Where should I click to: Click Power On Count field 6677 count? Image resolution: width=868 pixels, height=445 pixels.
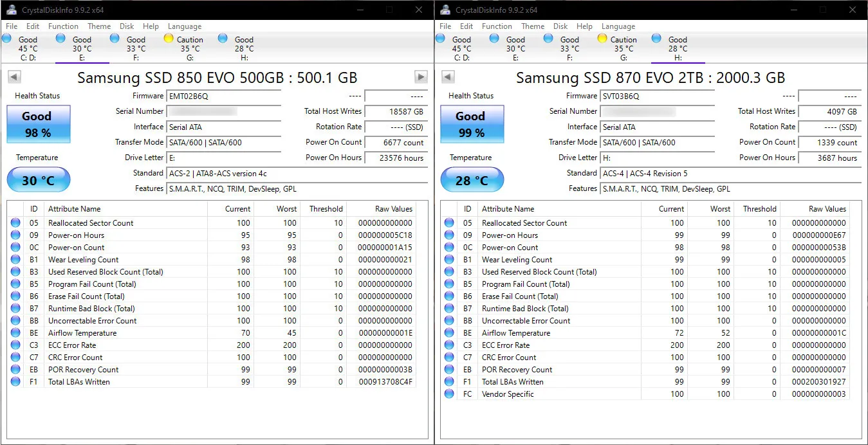click(x=396, y=143)
